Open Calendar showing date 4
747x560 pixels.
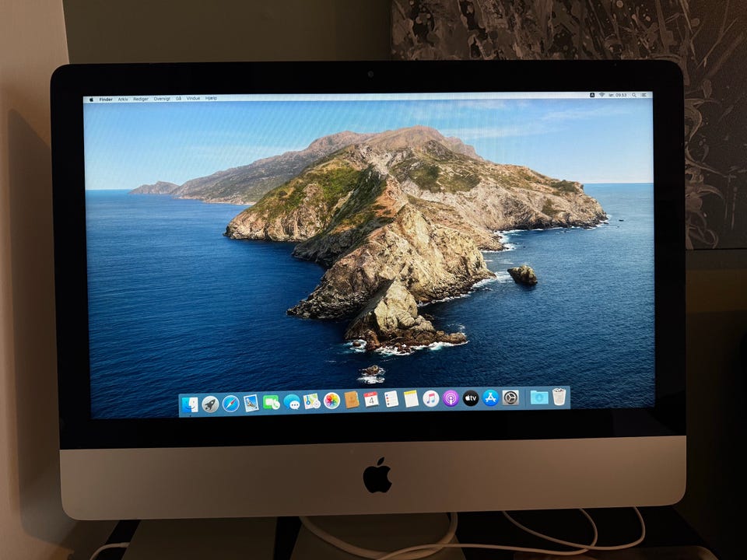tap(371, 400)
